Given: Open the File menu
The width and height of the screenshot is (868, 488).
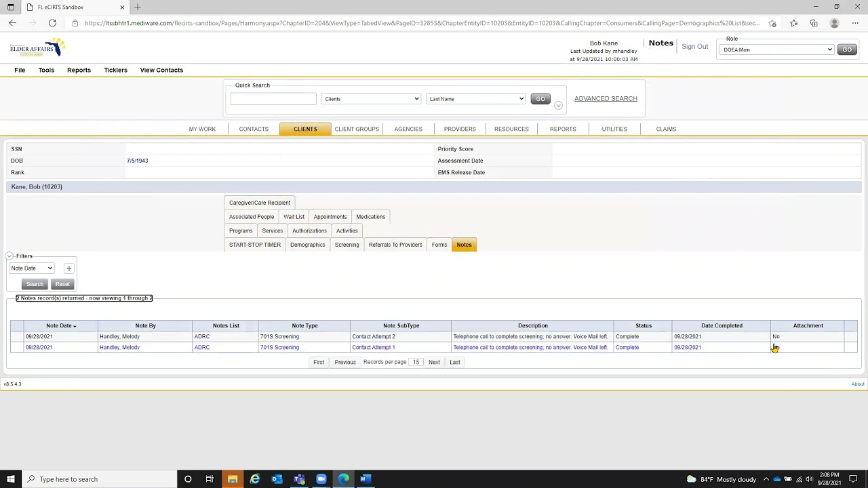Looking at the screenshot, I should [x=20, y=70].
